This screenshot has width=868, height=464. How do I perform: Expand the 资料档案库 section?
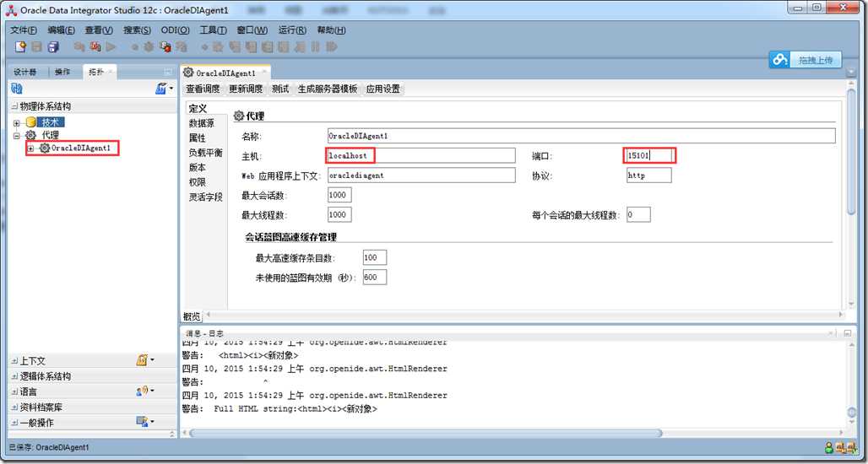click(x=14, y=407)
